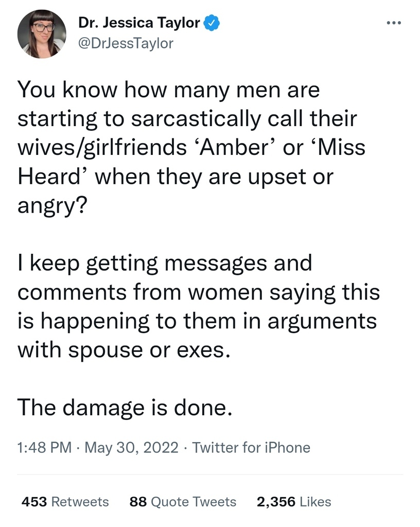This screenshot has width=420, height=527.
Task: View the 453 Retweets list
Action: click(x=65, y=502)
